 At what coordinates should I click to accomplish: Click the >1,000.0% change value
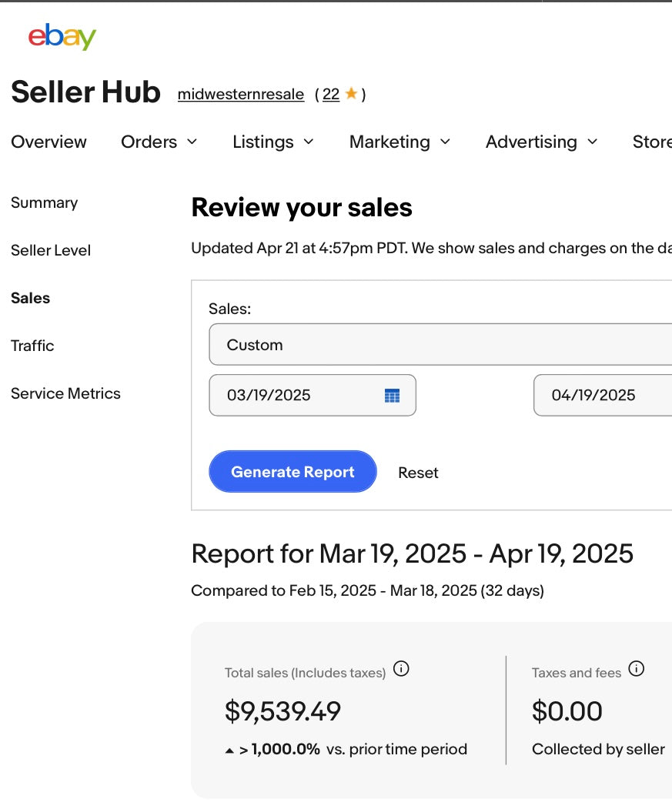click(x=279, y=749)
